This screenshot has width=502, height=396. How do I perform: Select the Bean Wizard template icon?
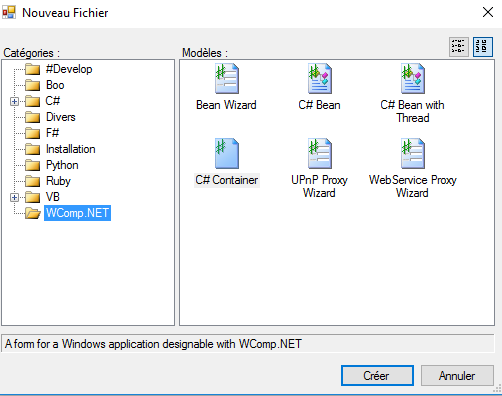tap(227, 79)
